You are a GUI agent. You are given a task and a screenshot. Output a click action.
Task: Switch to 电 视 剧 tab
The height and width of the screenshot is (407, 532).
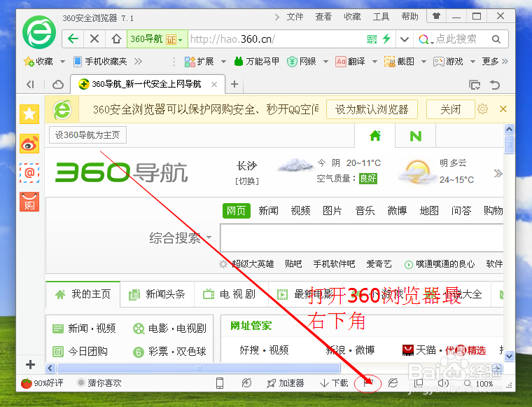(230, 294)
